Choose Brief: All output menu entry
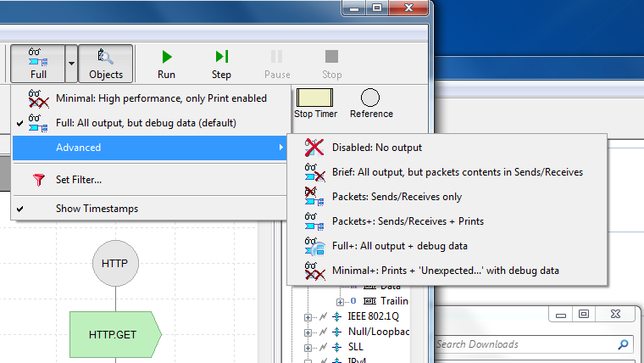This screenshot has height=363, width=644. 457,172
